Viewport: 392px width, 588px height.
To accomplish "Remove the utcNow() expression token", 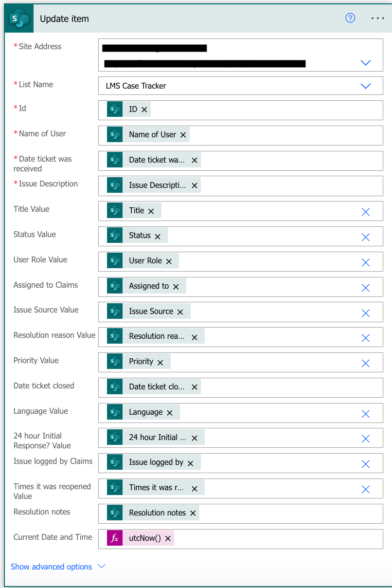I will click(168, 538).
